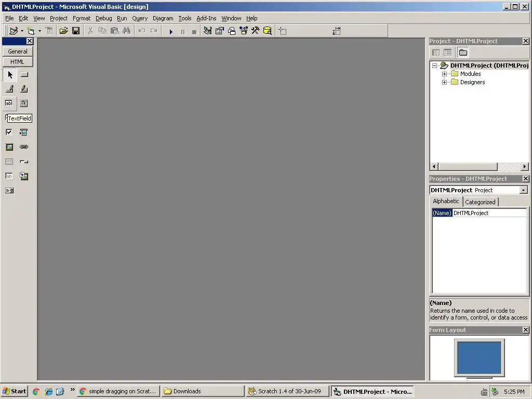
Task: Open the Add-Ins menu
Action: pos(206,18)
